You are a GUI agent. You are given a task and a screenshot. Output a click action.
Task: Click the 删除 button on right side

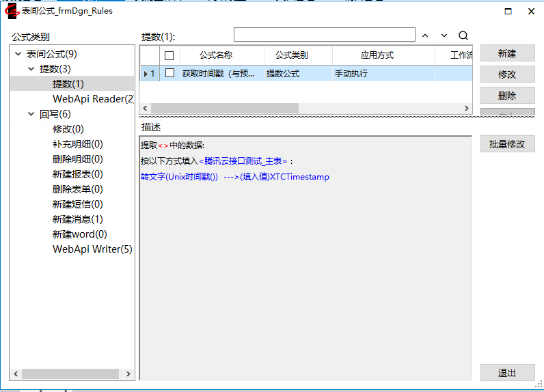coord(507,96)
